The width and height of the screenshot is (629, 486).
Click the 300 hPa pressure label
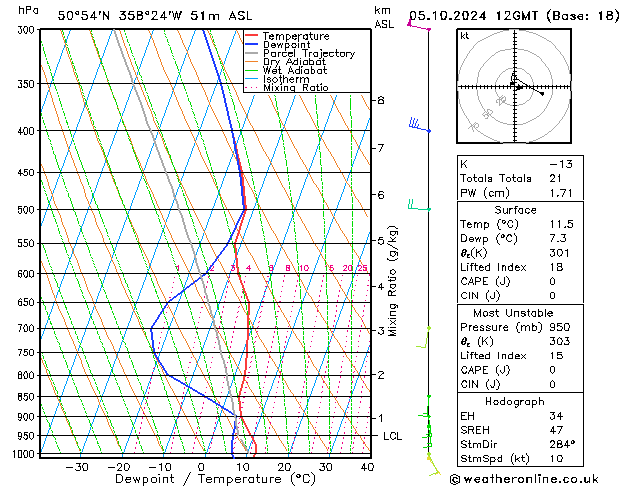(28, 30)
